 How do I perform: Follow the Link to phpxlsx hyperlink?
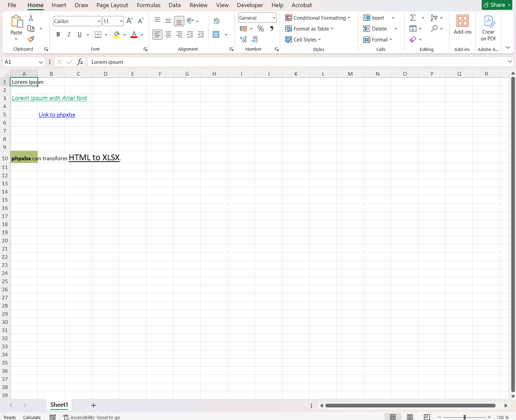tap(57, 115)
